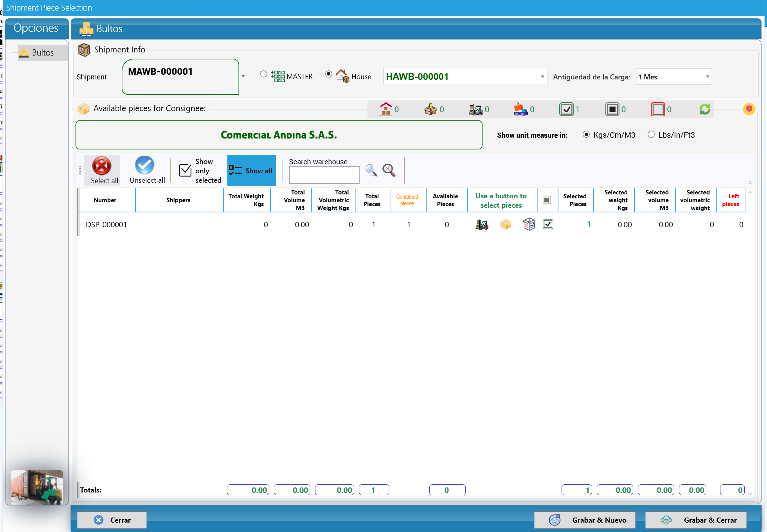Click the warehouse house counter icon

point(386,109)
